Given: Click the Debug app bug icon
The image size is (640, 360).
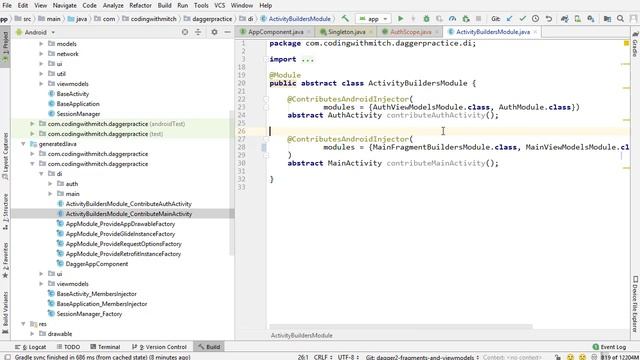Looking at the screenshot, I should [x=426, y=19].
